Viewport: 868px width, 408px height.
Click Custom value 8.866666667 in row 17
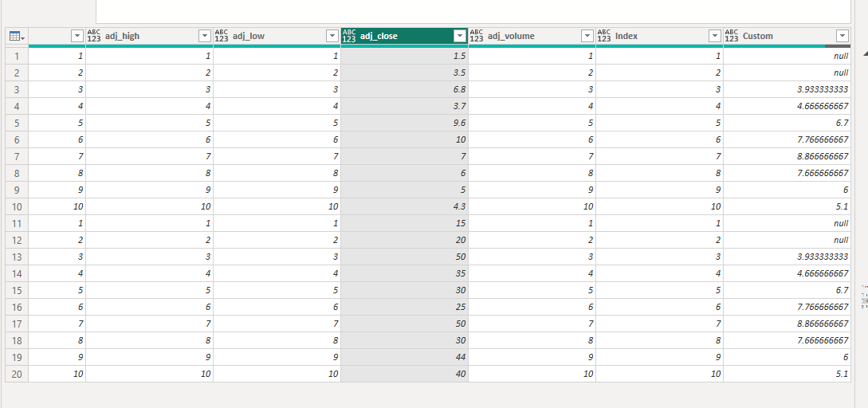point(787,324)
